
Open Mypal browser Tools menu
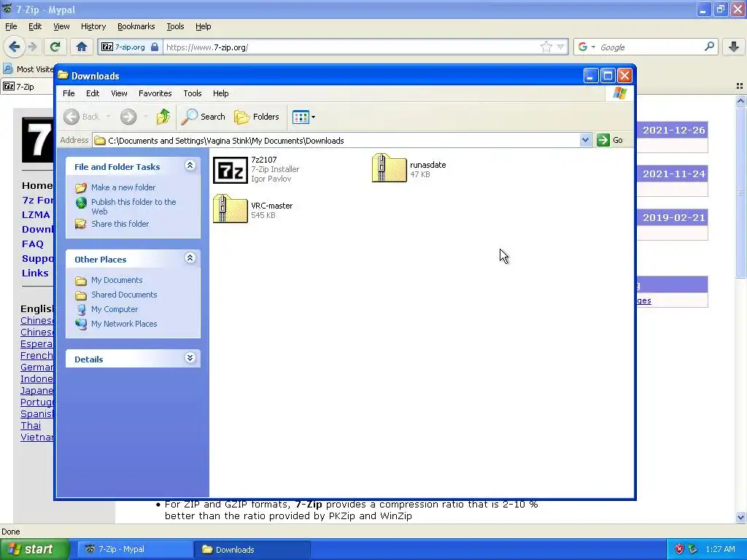tap(175, 26)
